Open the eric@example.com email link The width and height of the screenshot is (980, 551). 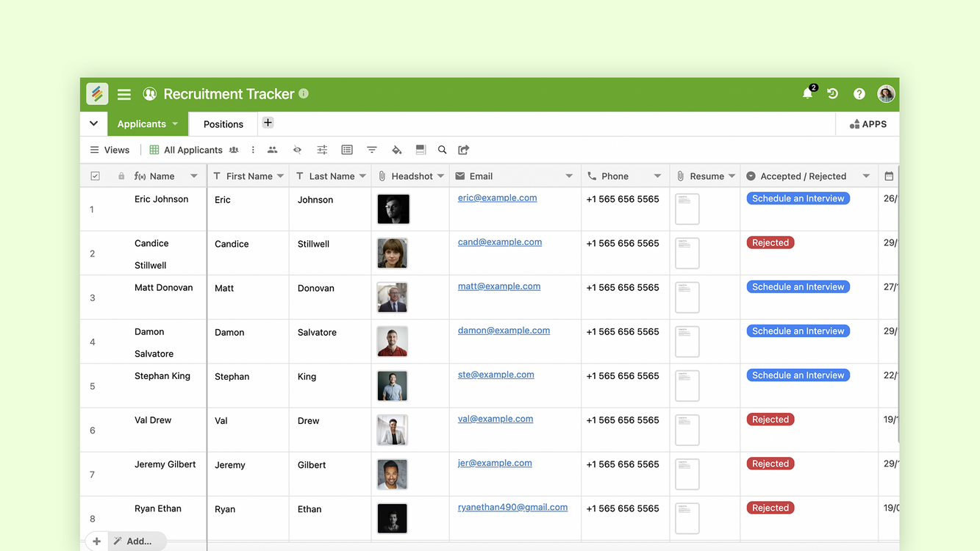click(497, 198)
